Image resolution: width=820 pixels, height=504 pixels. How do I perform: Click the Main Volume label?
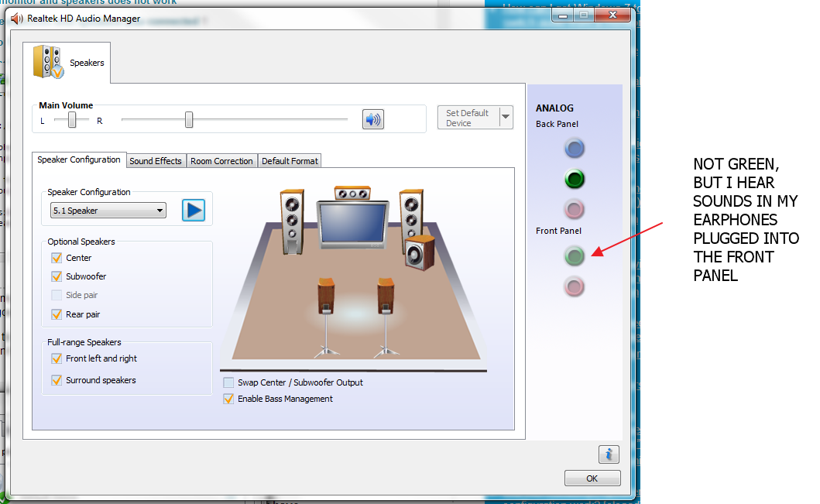tap(66, 105)
